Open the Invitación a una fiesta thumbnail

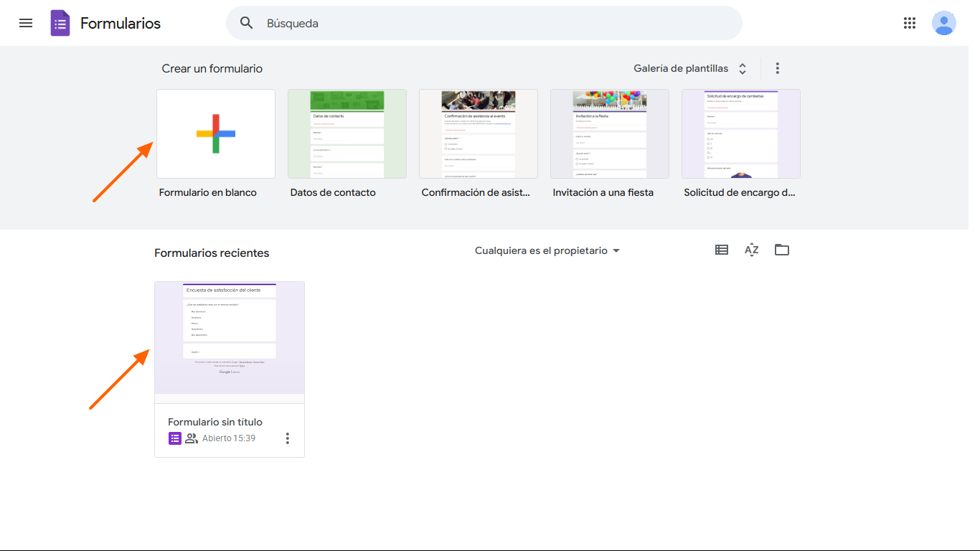coord(610,134)
